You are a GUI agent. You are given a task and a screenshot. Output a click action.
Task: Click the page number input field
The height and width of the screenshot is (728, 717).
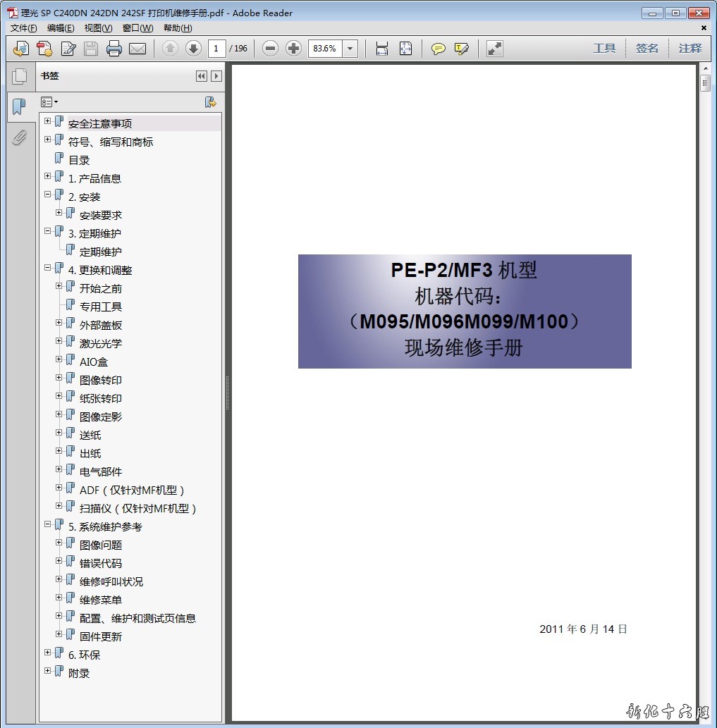[x=216, y=49]
